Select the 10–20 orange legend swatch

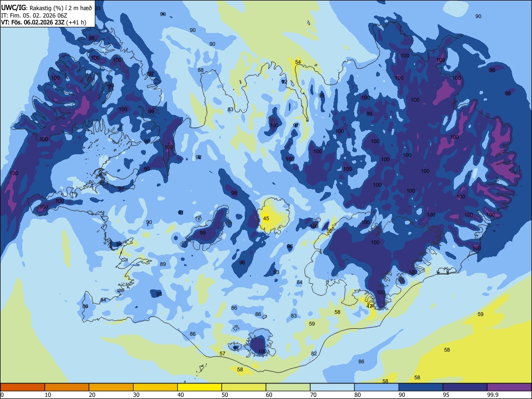(x=67, y=387)
